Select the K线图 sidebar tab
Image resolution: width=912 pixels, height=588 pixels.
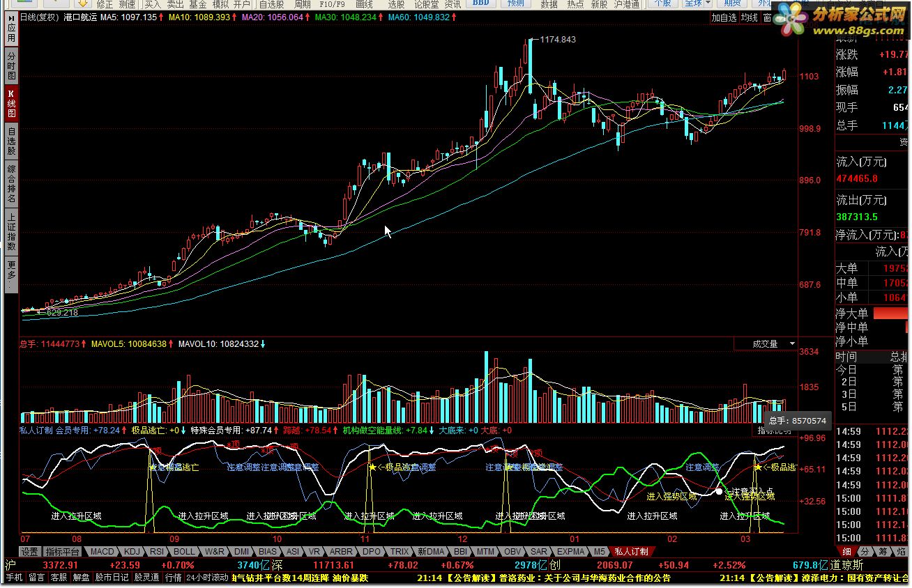[x=11, y=103]
